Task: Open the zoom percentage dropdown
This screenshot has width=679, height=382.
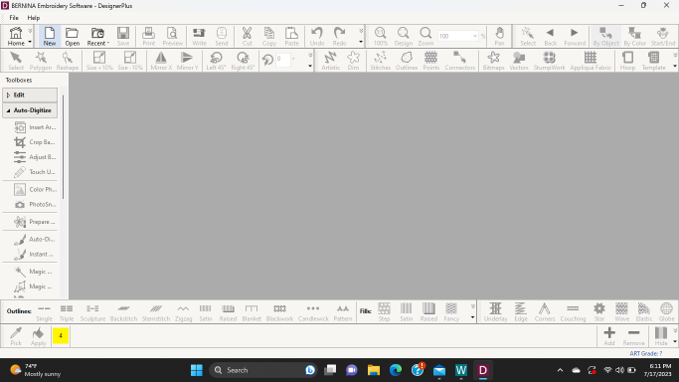Action: (475, 36)
